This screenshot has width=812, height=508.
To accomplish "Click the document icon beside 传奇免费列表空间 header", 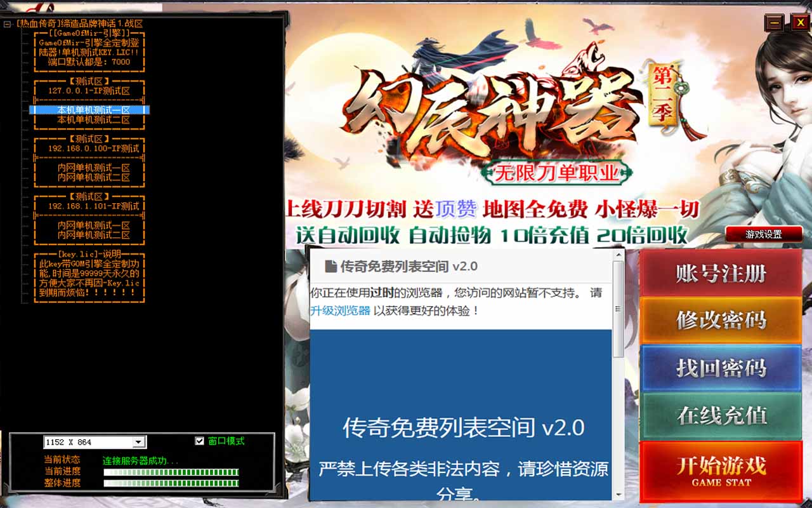I will [x=331, y=266].
